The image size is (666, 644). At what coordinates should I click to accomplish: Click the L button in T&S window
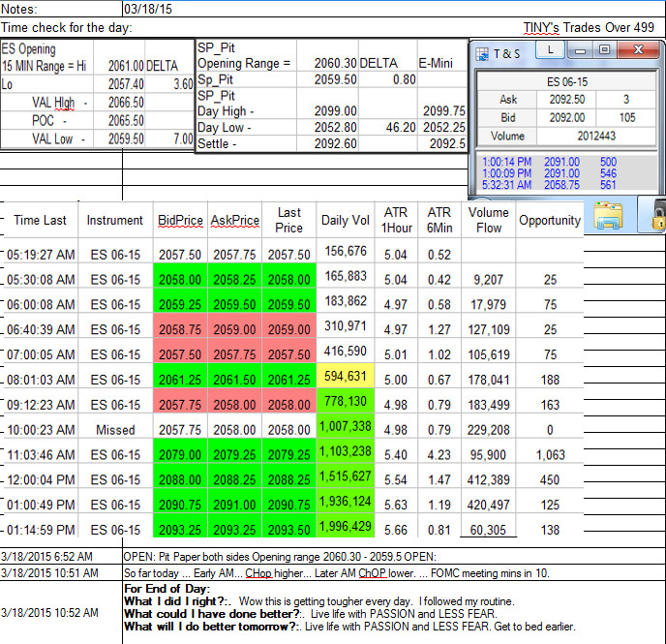click(551, 50)
